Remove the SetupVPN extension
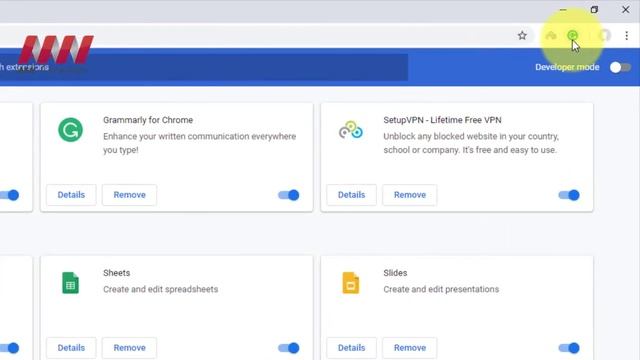The height and width of the screenshot is (360, 640). point(410,195)
